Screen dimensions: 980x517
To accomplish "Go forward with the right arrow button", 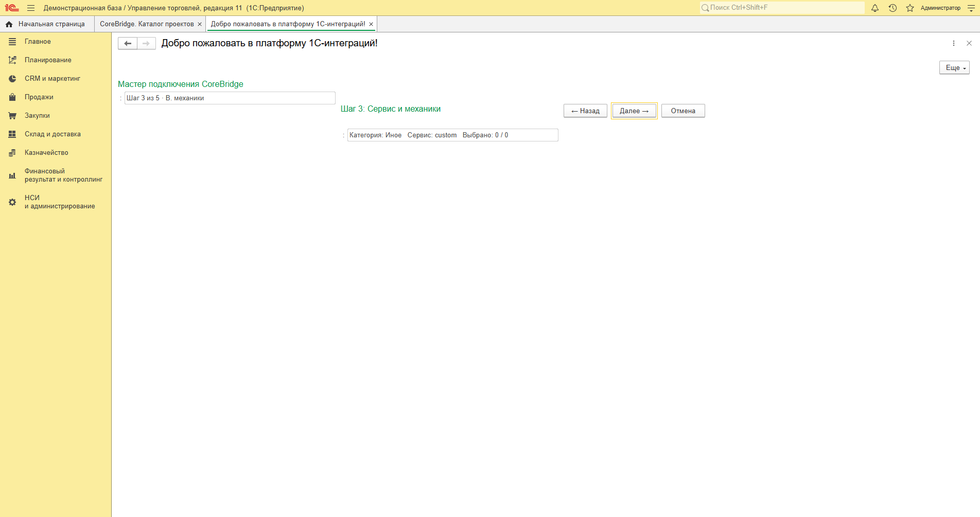I will [146, 44].
